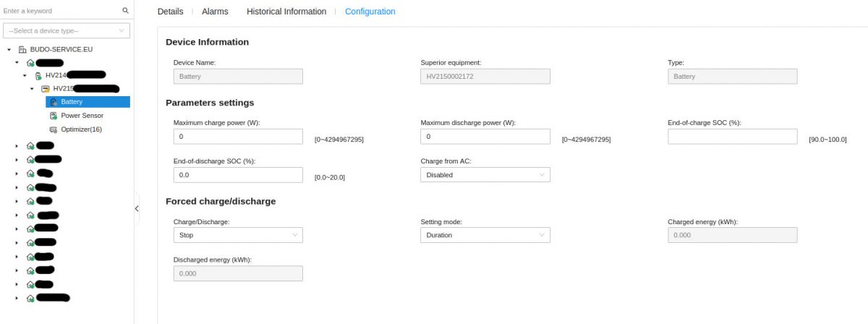Click the BUDO-SERVICE.EU company icon
The width and height of the screenshot is (868, 324).
coord(22,49)
